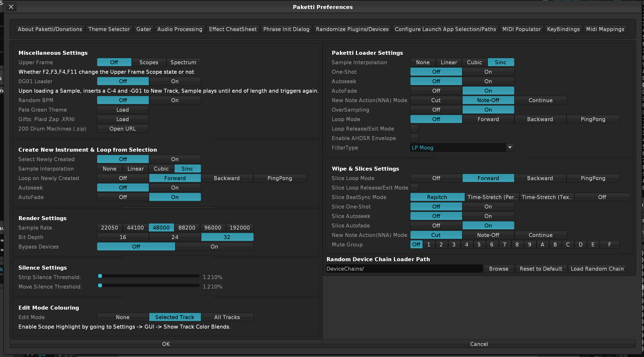Open the Effect CheatSheet tab

click(233, 29)
